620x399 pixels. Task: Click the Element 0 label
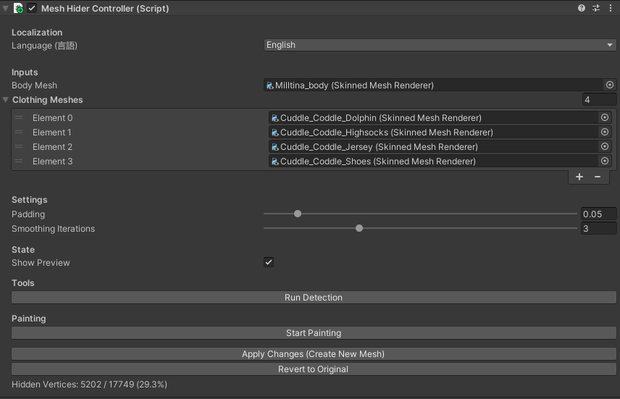[53, 118]
